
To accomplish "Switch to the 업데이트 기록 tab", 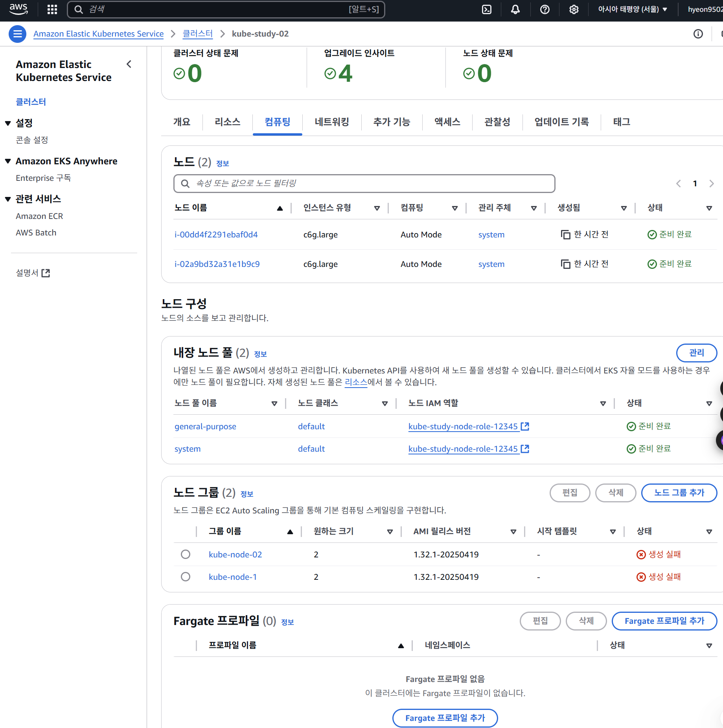I will click(562, 122).
